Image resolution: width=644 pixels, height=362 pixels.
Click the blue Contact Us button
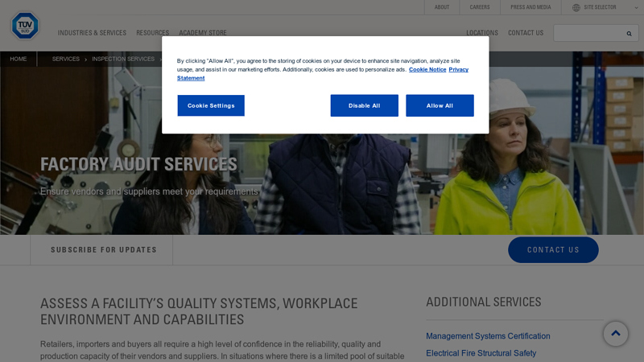point(553,250)
